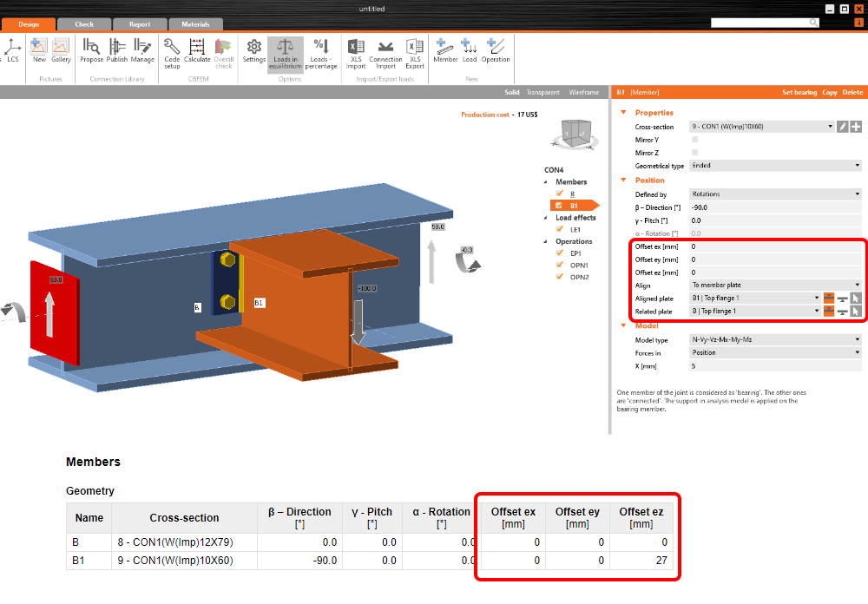
Task: Toggle visibility checkbox for EP1 operation
Action: coord(560,253)
